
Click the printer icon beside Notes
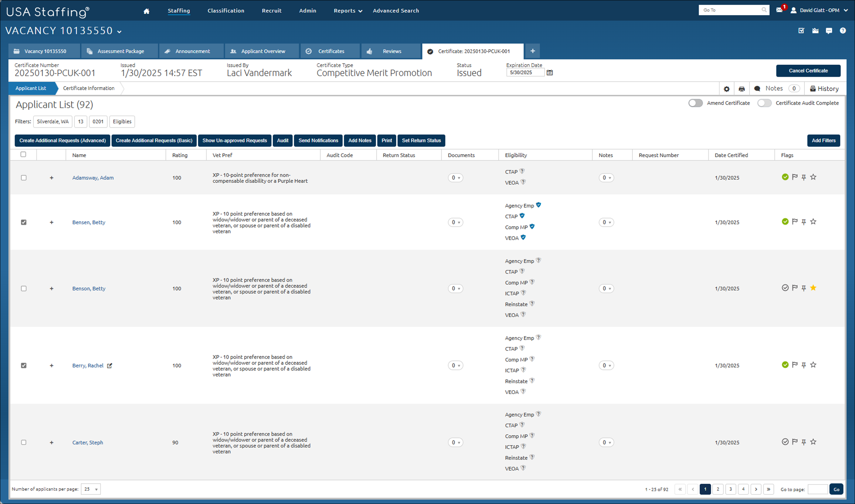pyautogui.click(x=742, y=89)
